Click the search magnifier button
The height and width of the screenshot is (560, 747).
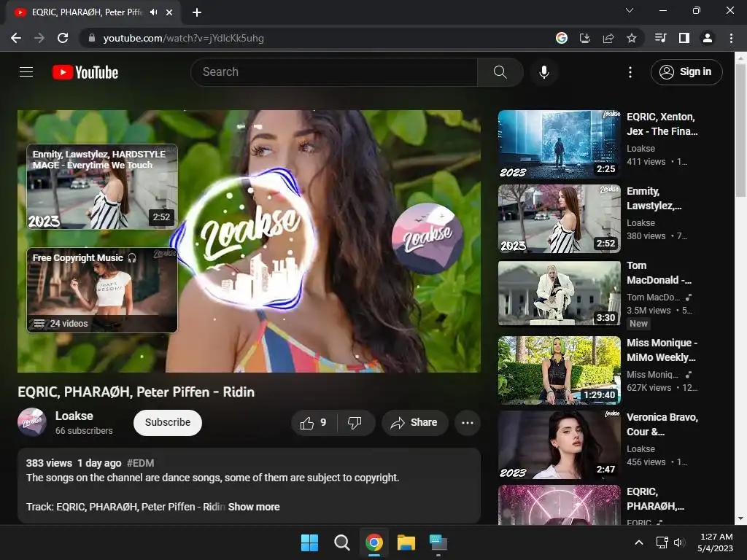click(x=500, y=72)
